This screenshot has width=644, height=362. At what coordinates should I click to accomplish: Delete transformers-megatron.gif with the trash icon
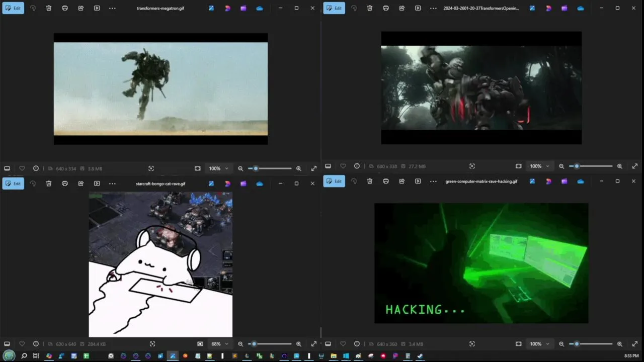49,8
